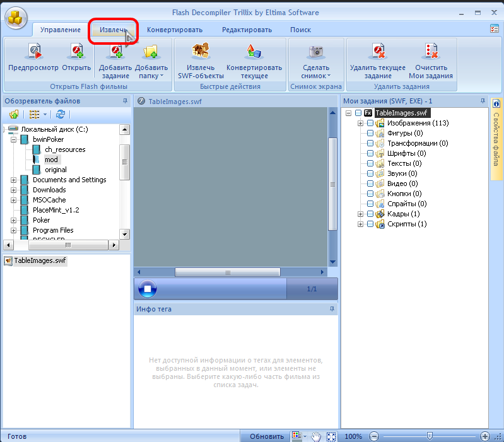Click the Конвертировать текущее icon
Screen dimensions: 504x442
click(254, 52)
